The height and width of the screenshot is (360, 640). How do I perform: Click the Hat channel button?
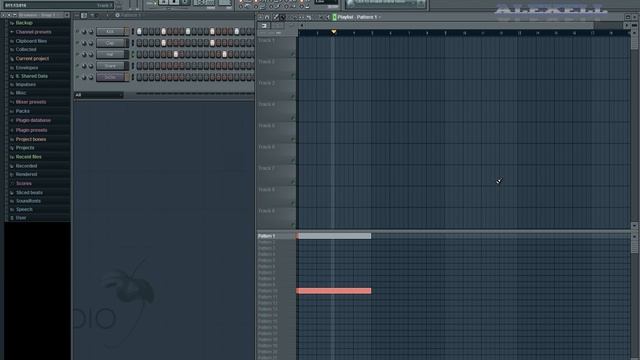[110, 54]
